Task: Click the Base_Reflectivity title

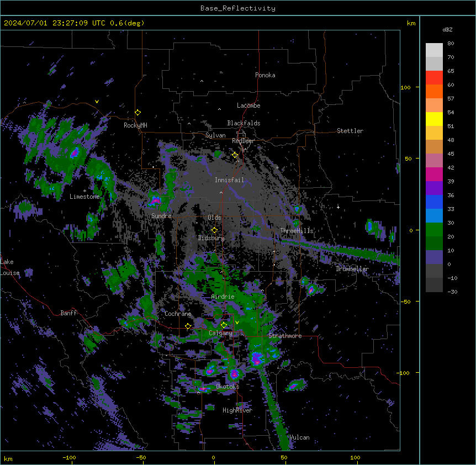Action: tap(238, 8)
